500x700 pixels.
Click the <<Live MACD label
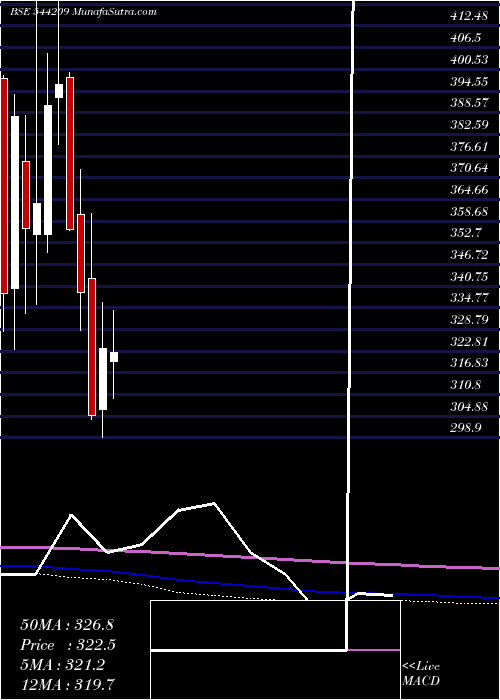coord(421,673)
